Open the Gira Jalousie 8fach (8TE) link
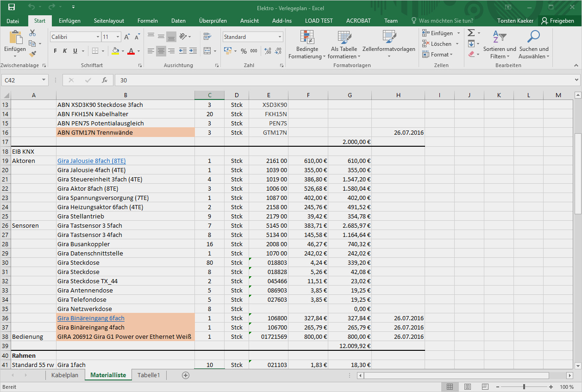 coord(91,161)
